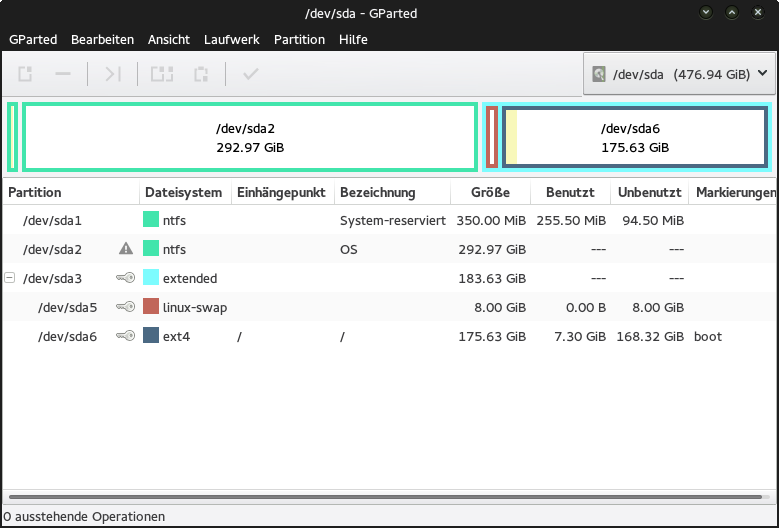Click the green ntfs color swatch for /dev/sda1

[151, 219]
